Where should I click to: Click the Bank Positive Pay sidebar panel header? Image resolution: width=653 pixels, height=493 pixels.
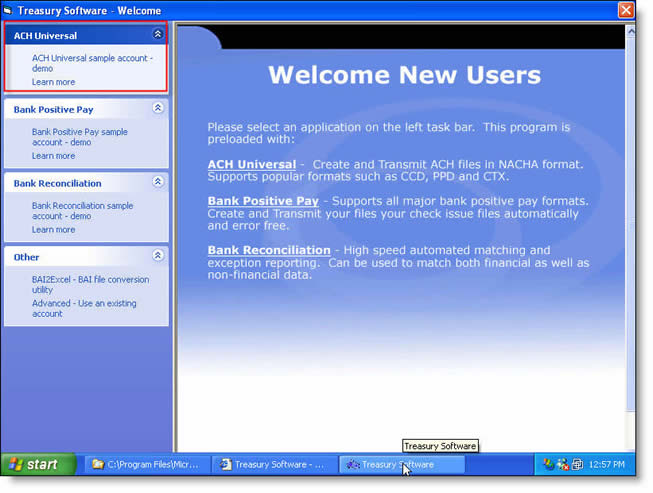[86, 109]
